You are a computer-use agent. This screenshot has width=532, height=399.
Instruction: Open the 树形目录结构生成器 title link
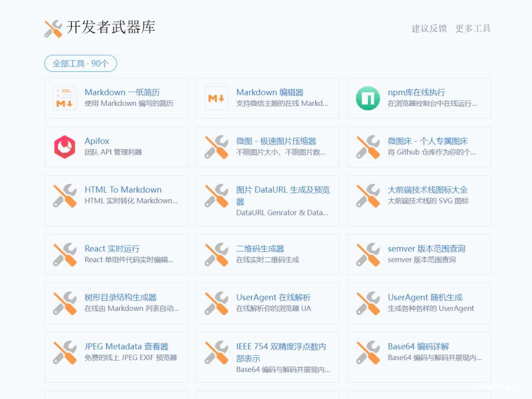click(x=121, y=297)
